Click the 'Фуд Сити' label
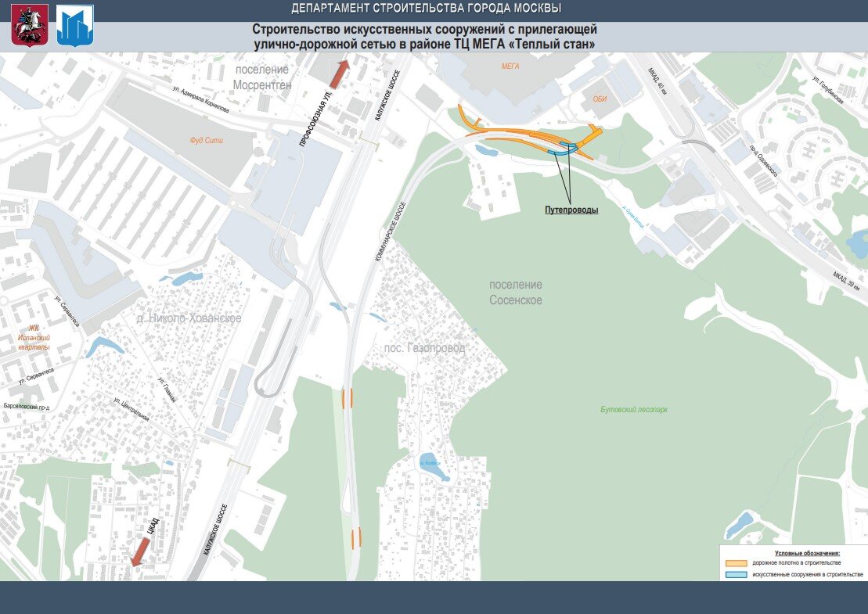 206,141
